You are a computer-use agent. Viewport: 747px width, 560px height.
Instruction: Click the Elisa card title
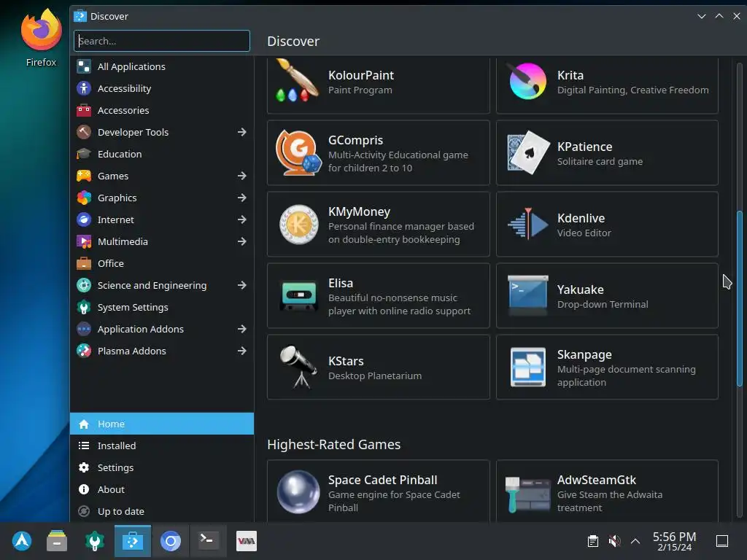pos(341,283)
